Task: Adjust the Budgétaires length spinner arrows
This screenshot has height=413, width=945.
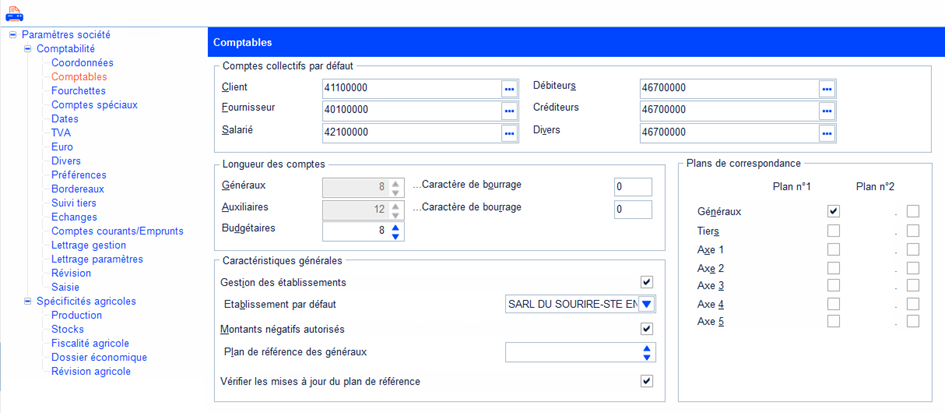Action: click(396, 232)
